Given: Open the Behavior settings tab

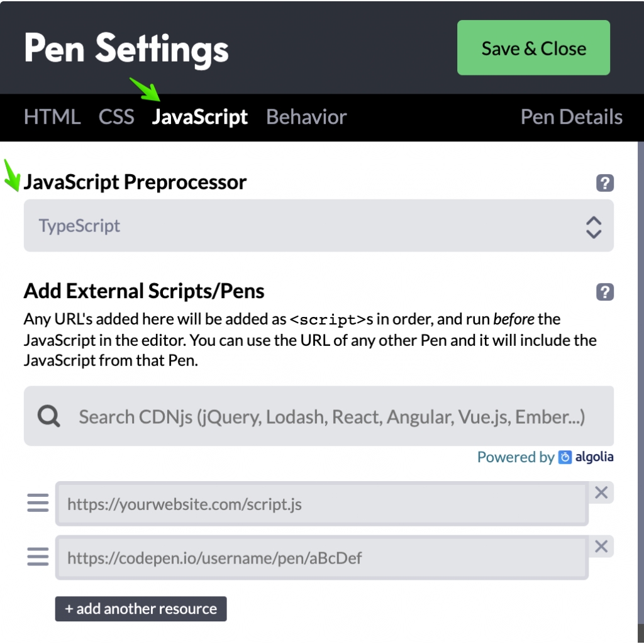Looking at the screenshot, I should tap(306, 117).
